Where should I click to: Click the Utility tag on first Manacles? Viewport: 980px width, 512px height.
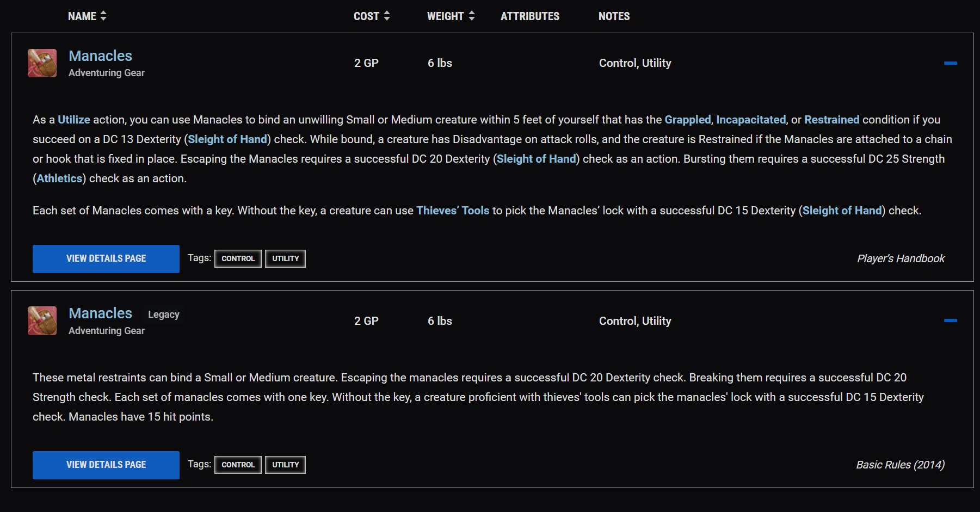(285, 258)
